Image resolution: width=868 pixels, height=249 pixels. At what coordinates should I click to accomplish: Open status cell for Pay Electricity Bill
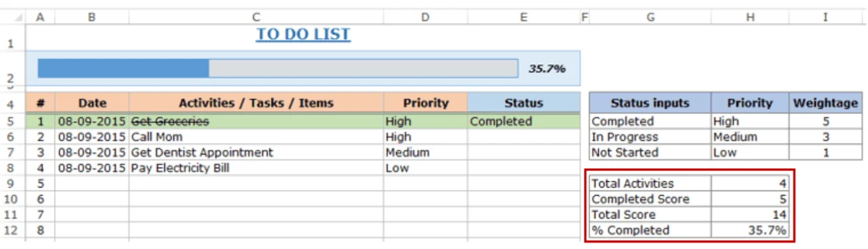524,168
